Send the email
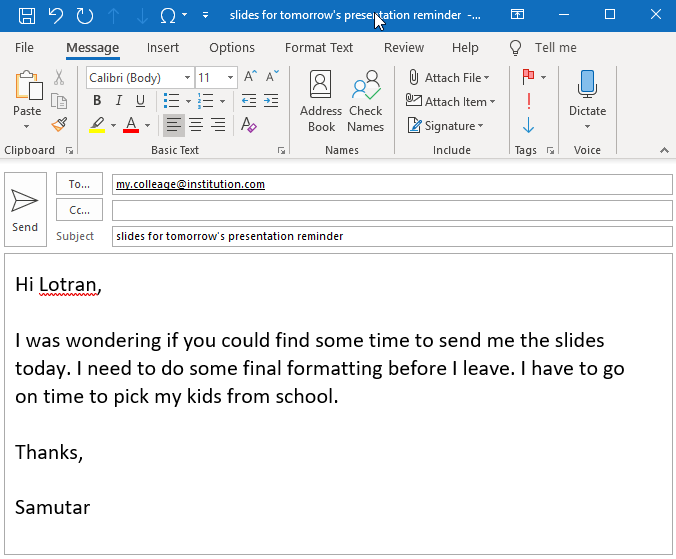The image size is (676, 559). click(x=25, y=209)
